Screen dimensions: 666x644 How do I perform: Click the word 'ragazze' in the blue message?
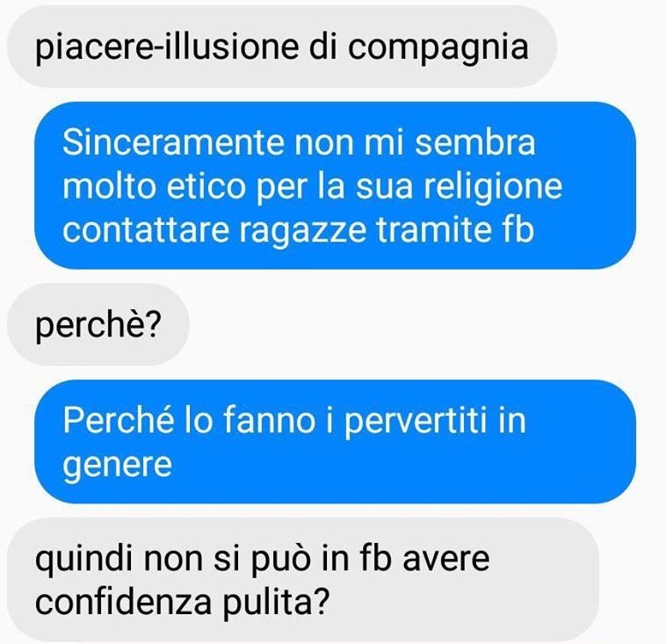pos(302,231)
